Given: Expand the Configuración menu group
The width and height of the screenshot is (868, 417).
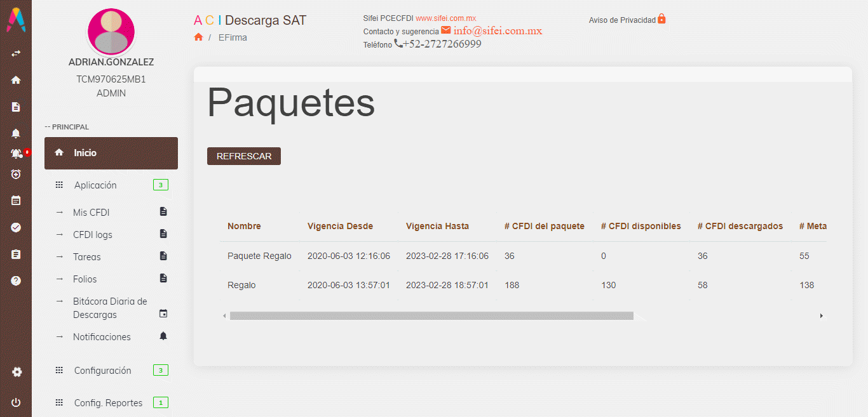Looking at the screenshot, I should [x=111, y=371].
